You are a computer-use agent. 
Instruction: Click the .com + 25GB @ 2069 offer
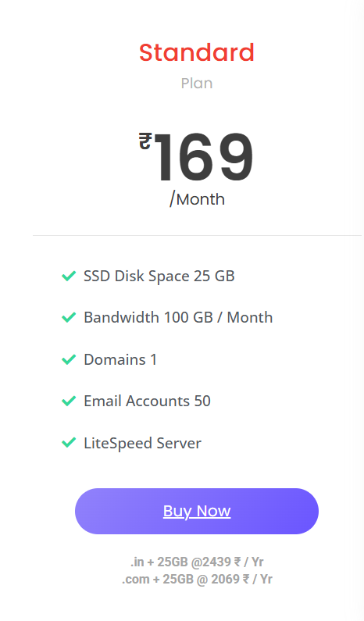pos(197,579)
